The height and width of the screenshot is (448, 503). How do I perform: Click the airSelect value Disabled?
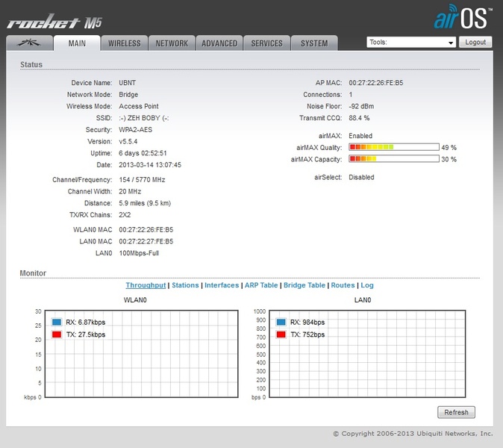(361, 177)
